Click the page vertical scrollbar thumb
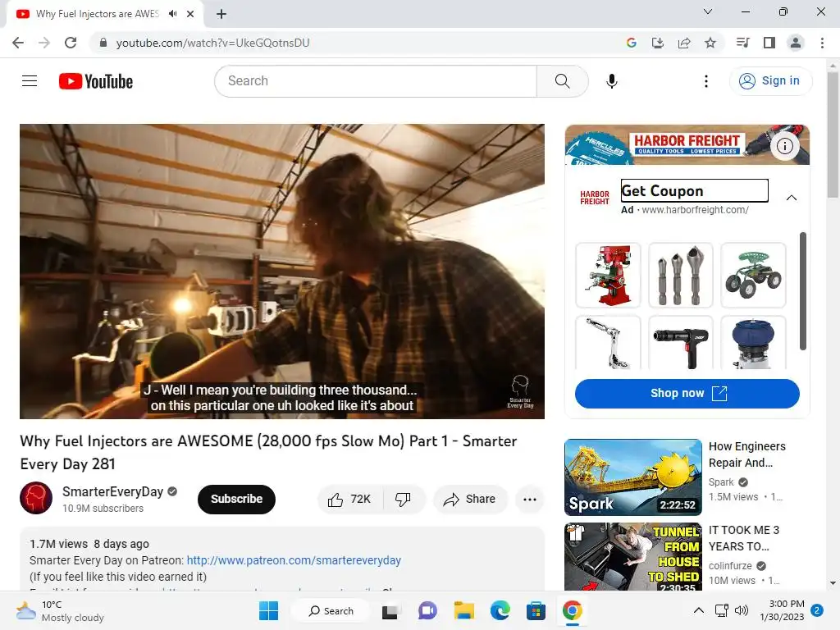 coord(833,135)
